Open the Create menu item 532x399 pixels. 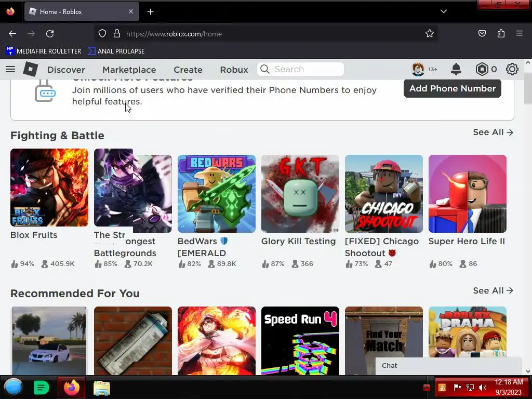[188, 70]
